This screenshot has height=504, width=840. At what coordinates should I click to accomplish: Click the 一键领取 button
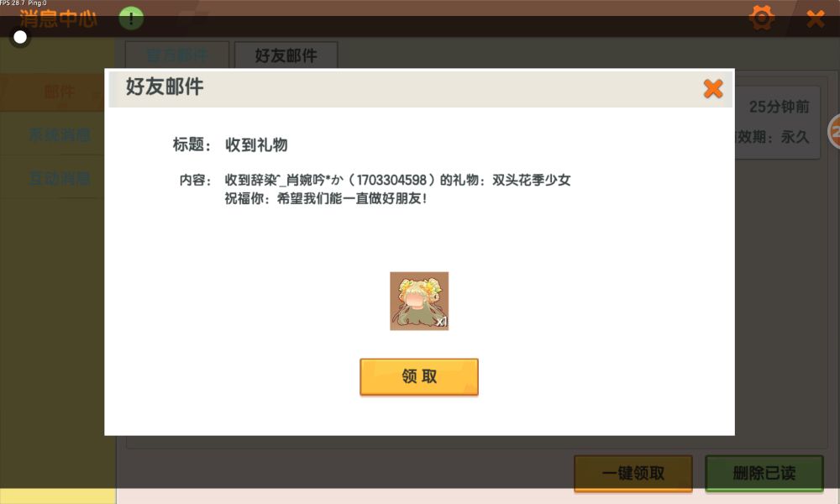click(x=633, y=474)
